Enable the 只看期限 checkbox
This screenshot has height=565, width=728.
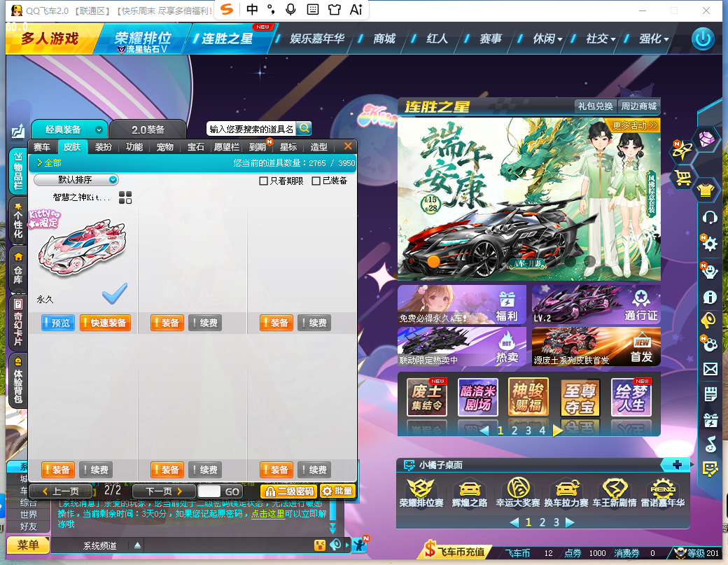(x=264, y=181)
